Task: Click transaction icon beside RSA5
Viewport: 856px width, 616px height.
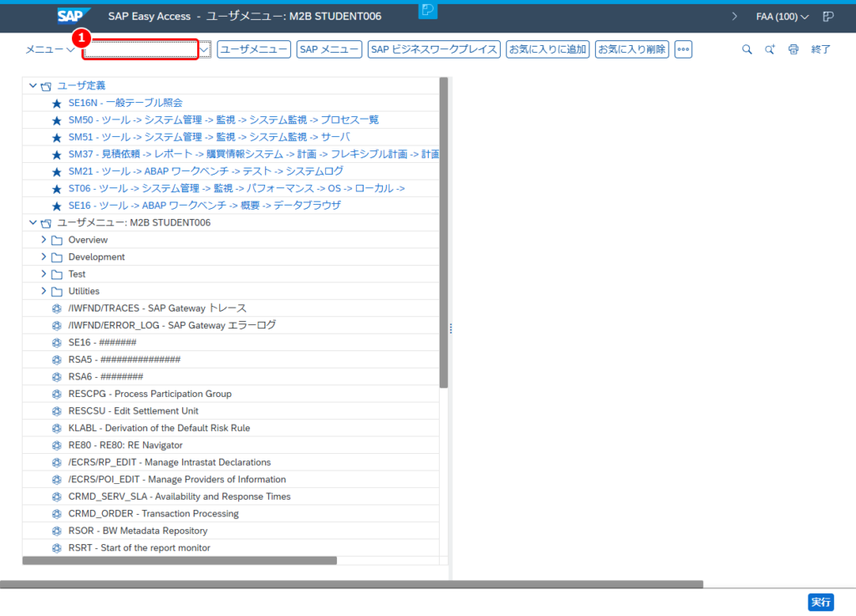Action: [x=56, y=359]
